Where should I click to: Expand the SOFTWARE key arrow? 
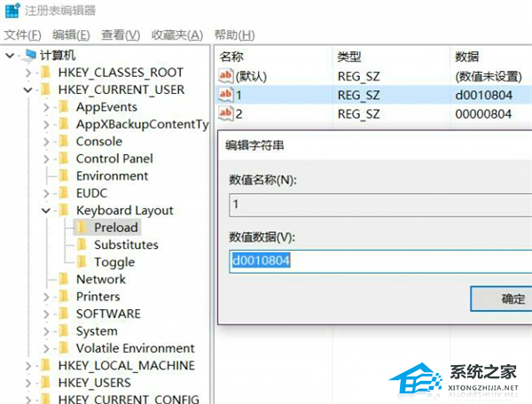coord(46,314)
